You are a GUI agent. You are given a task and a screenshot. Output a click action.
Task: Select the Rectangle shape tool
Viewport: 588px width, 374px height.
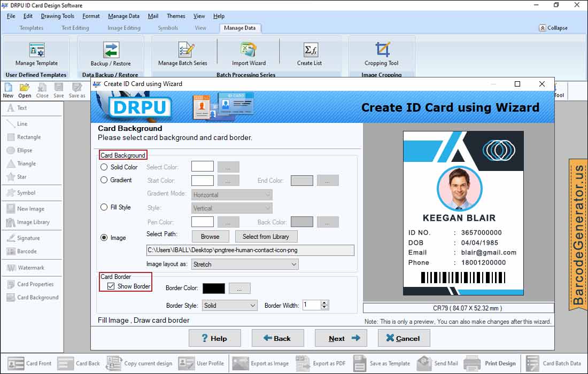[x=24, y=137]
